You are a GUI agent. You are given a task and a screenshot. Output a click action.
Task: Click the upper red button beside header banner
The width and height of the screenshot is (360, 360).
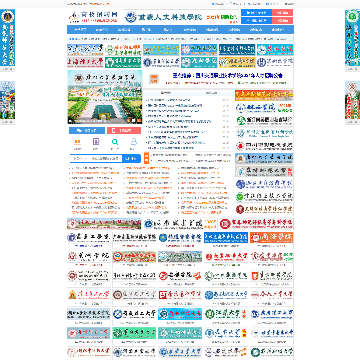283,13
